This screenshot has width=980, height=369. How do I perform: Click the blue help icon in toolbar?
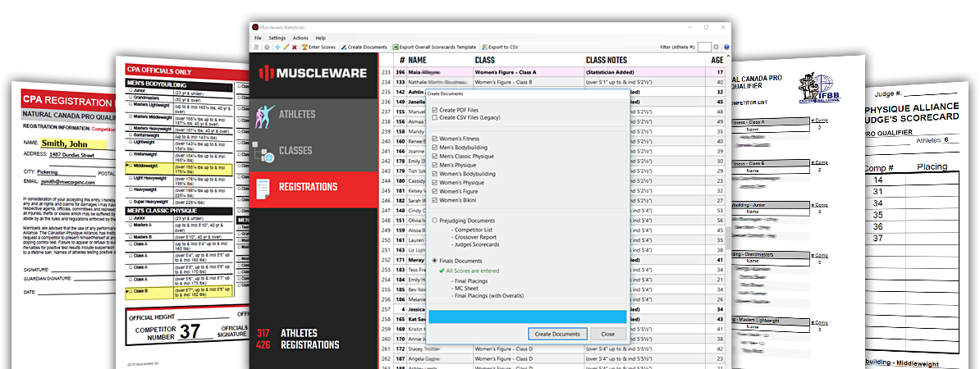726,48
